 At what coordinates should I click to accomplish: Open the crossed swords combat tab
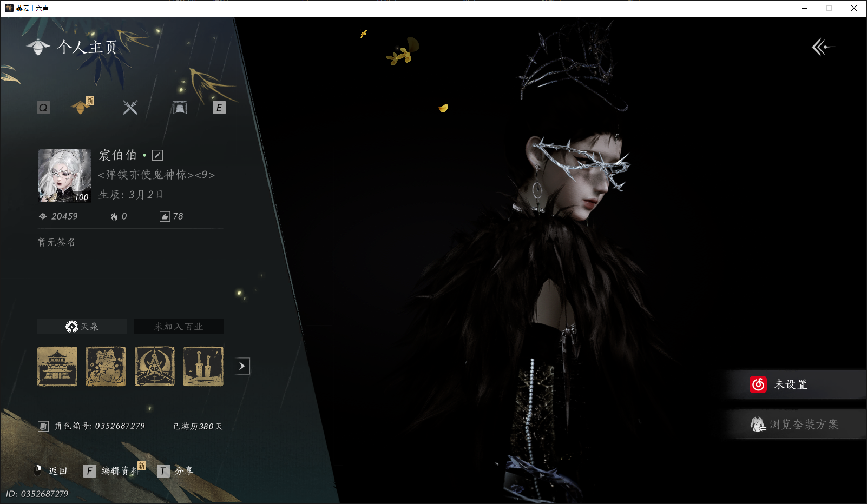tap(130, 107)
